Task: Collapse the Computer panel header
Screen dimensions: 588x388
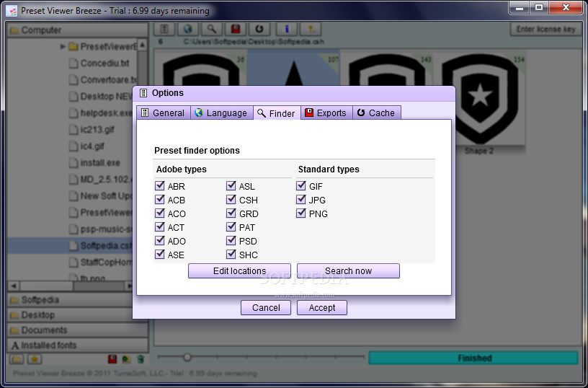Action: pos(78,30)
